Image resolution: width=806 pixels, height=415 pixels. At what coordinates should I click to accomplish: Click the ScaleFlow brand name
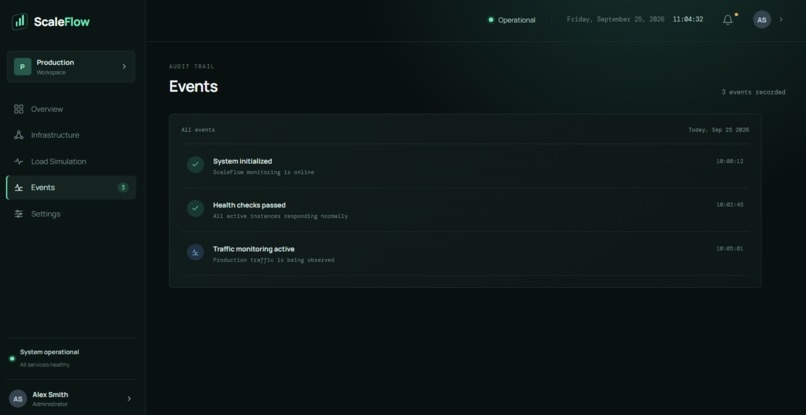pyautogui.click(x=62, y=22)
